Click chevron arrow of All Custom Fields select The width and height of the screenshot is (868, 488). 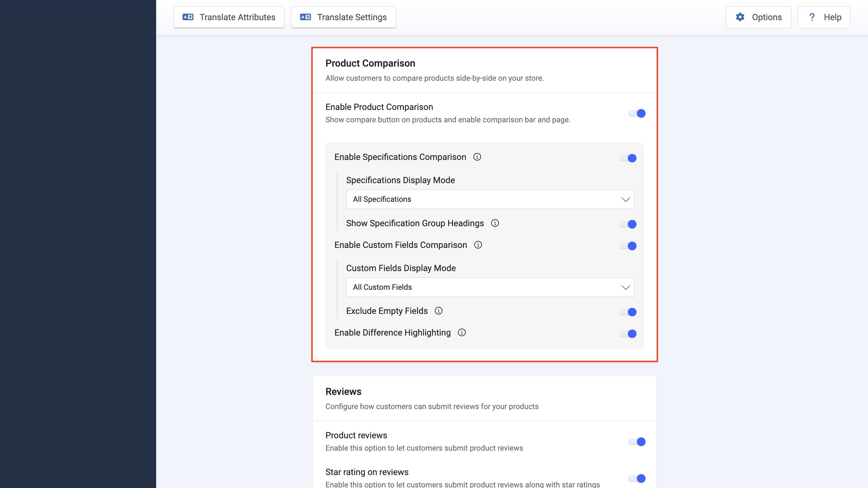[625, 288]
